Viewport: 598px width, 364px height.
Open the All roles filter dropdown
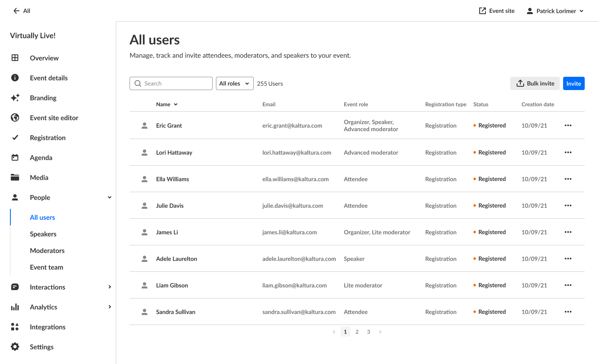coord(235,83)
